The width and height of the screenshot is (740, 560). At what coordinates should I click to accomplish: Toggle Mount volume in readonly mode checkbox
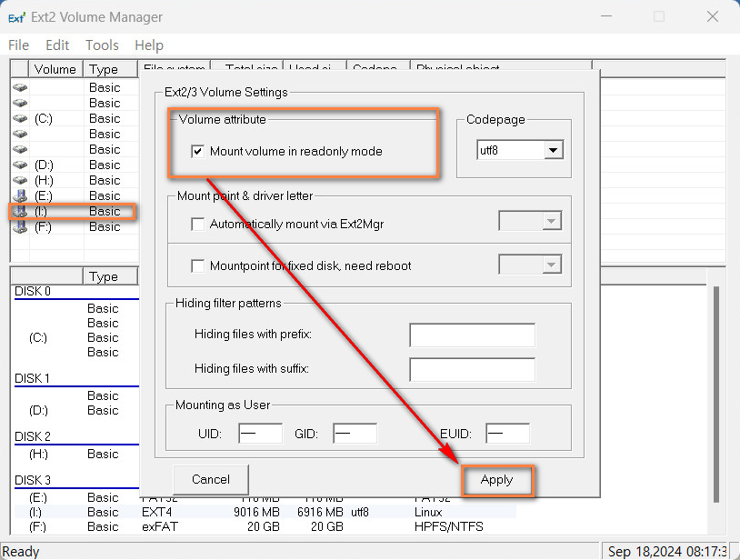[x=197, y=152]
